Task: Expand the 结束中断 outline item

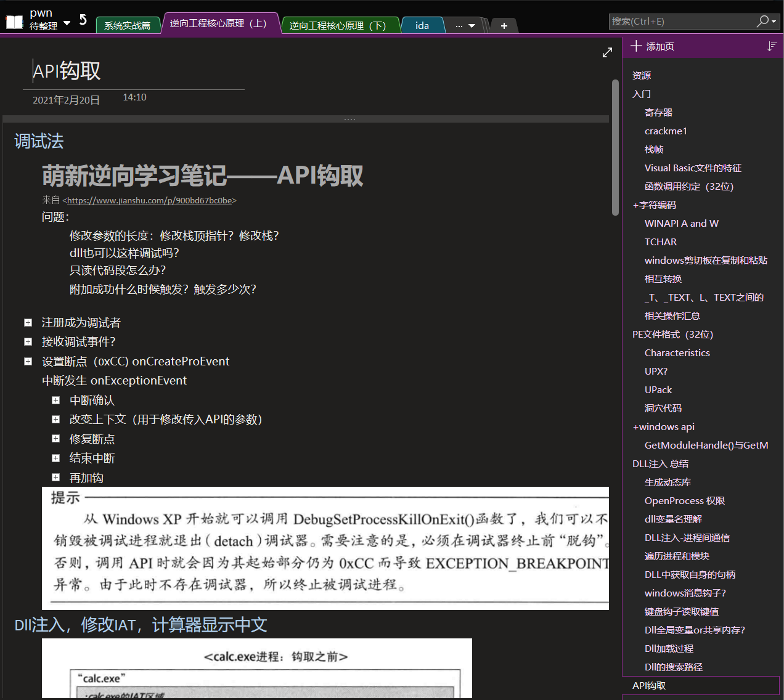Action: click(55, 458)
